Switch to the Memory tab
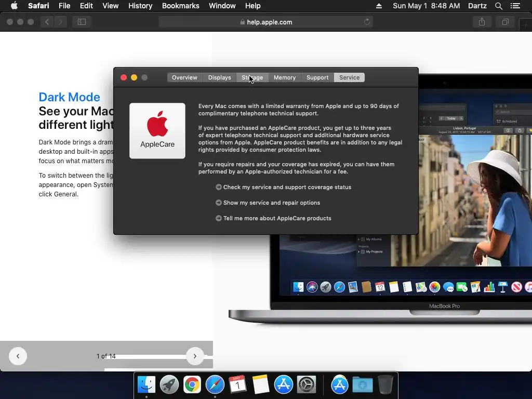 tap(285, 77)
